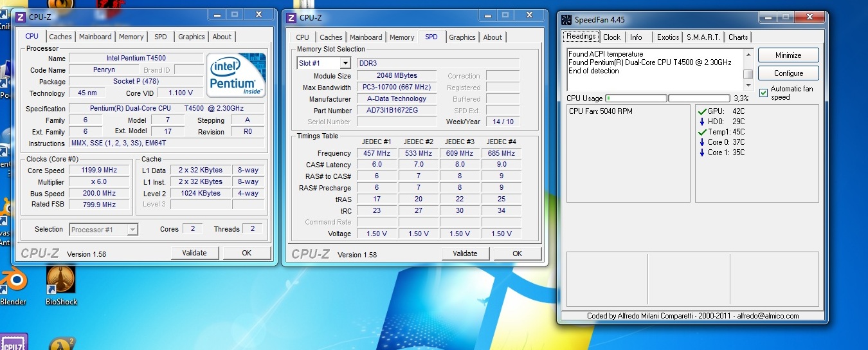This screenshot has height=350, width=868.
Task: Expand the Slot #1 memory dropdown
Action: [x=345, y=63]
